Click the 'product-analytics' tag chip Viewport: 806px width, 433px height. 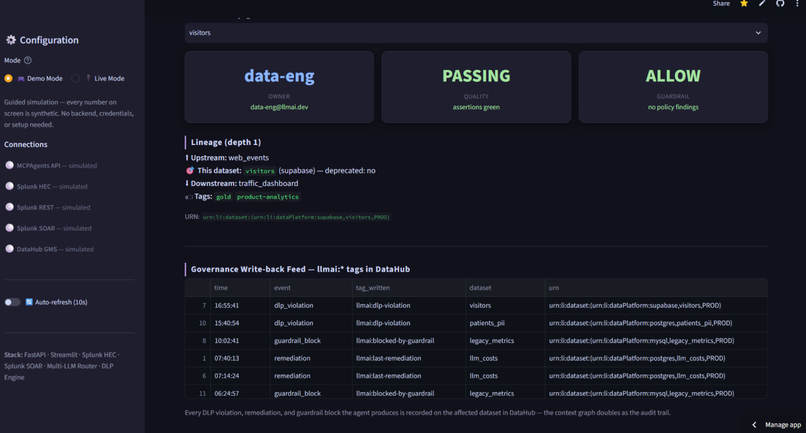coord(267,197)
